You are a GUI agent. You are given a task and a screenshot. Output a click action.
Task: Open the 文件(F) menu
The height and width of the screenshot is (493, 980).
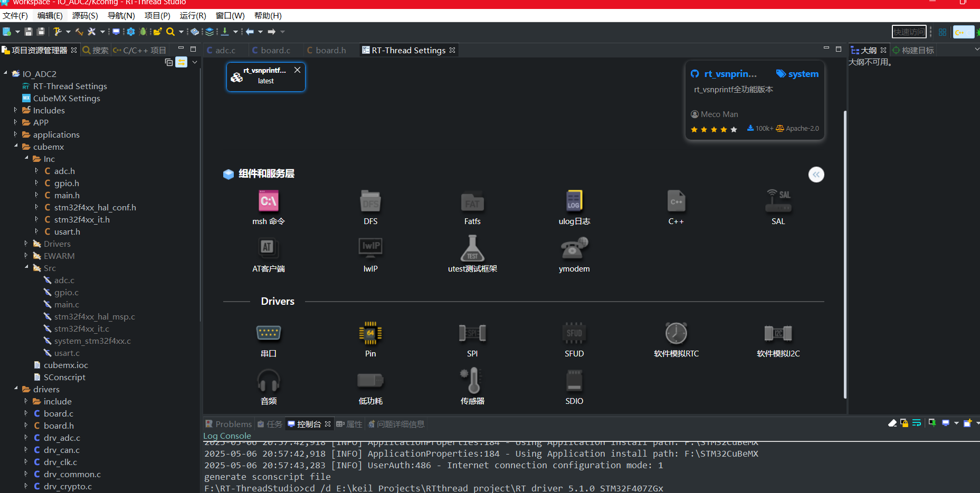(15, 16)
